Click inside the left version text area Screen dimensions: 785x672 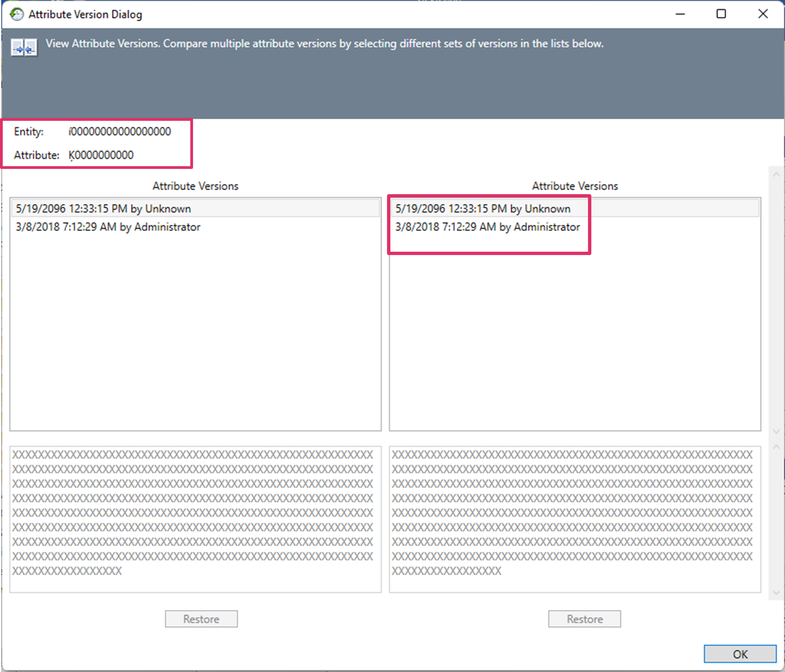tap(195, 519)
